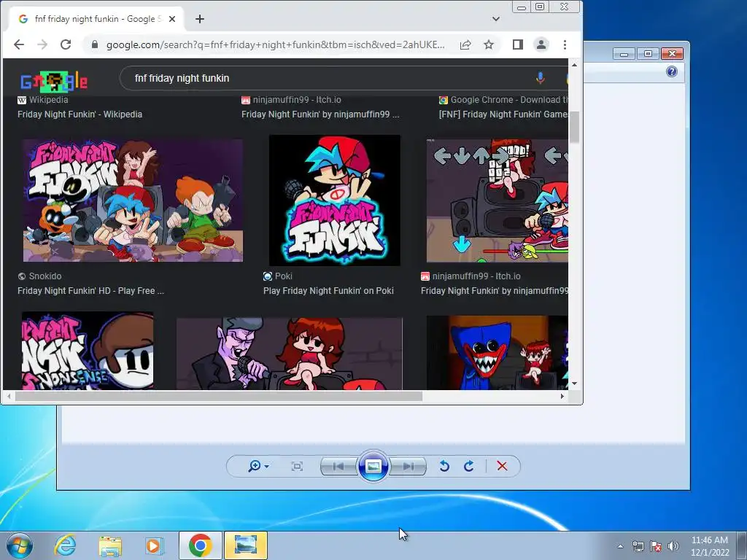Screen dimensions: 747x560
Task: Open Action Center flag icon
Action: coord(656,546)
